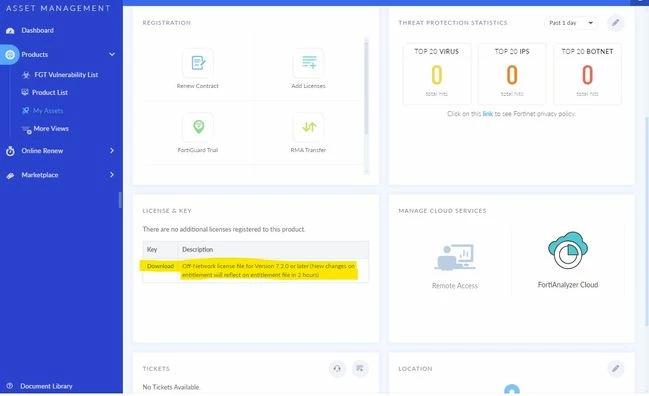Expand the Marketplace chevron

coord(112,175)
